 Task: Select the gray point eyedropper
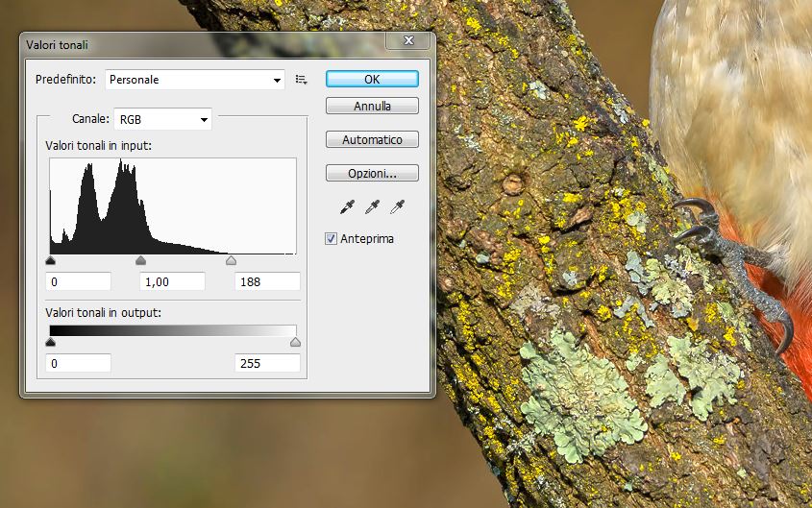(372, 206)
